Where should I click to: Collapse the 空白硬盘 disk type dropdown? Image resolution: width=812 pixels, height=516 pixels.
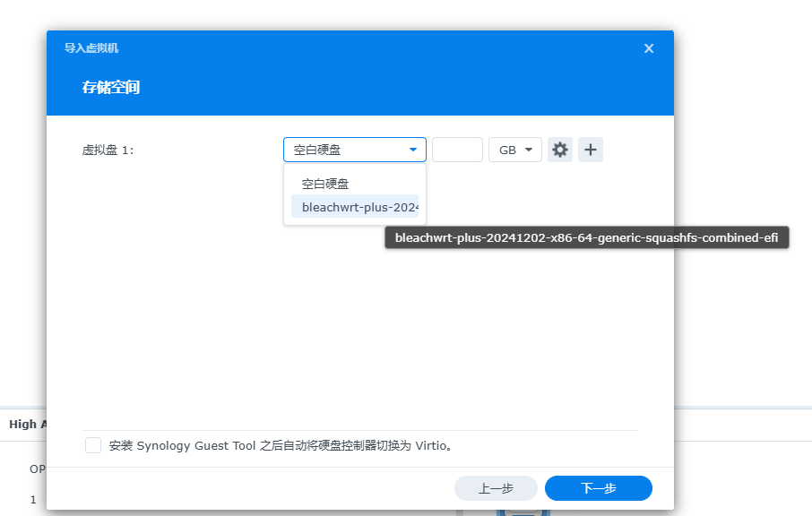tap(355, 150)
